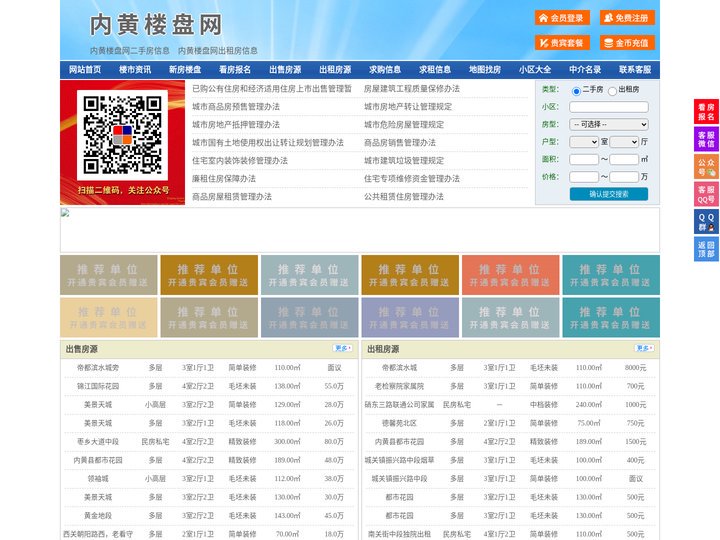Click the 内黄楼盘网出租房信息 tagline link

[218, 51]
